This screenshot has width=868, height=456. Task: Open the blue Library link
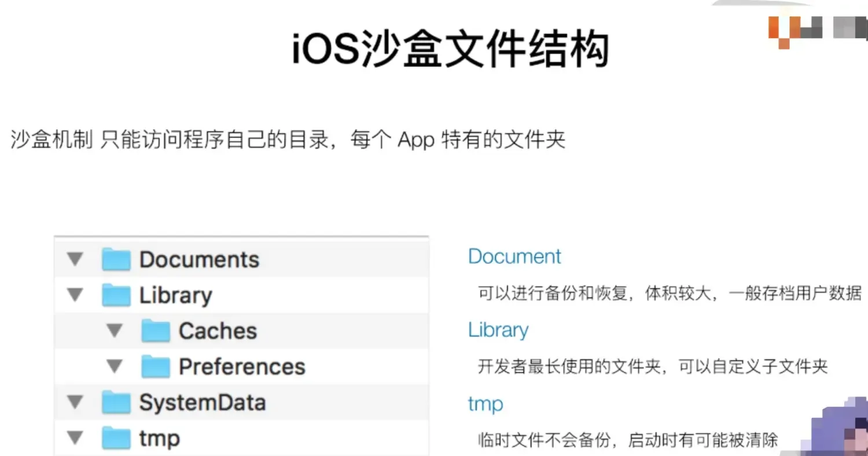coord(498,330)
